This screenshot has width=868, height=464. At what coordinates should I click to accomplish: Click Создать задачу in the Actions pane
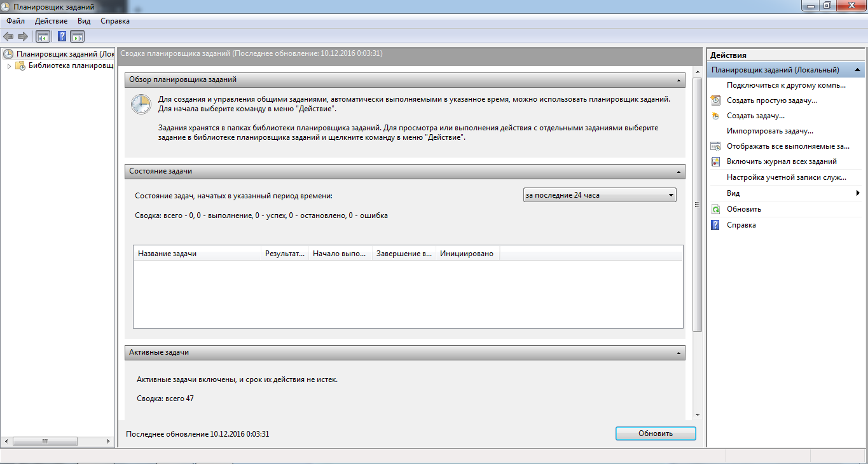coord(755,116)
